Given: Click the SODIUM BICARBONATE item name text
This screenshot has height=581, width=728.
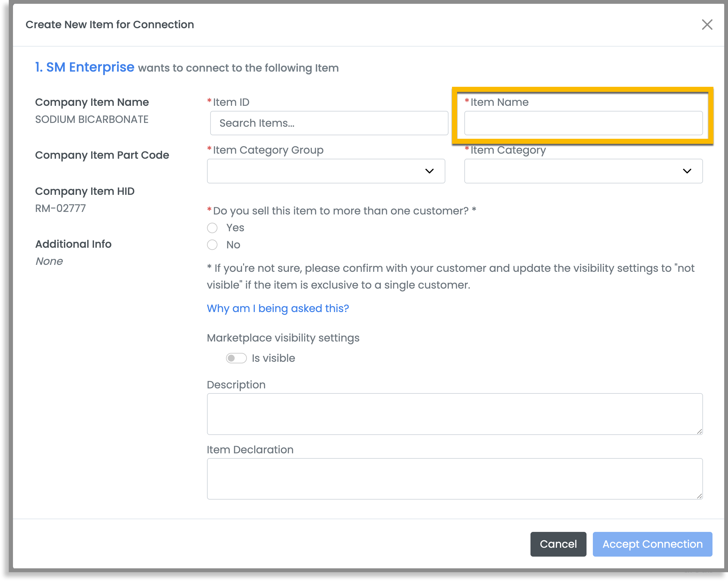Looking at the screenshot, I should (x=92, y=119).
